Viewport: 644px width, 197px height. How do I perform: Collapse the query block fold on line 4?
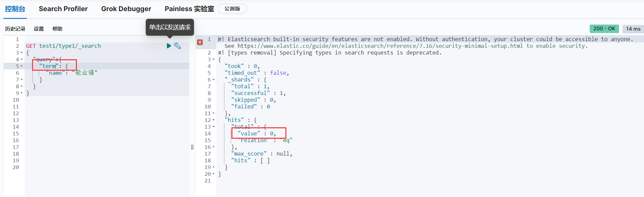click(22, 59)
